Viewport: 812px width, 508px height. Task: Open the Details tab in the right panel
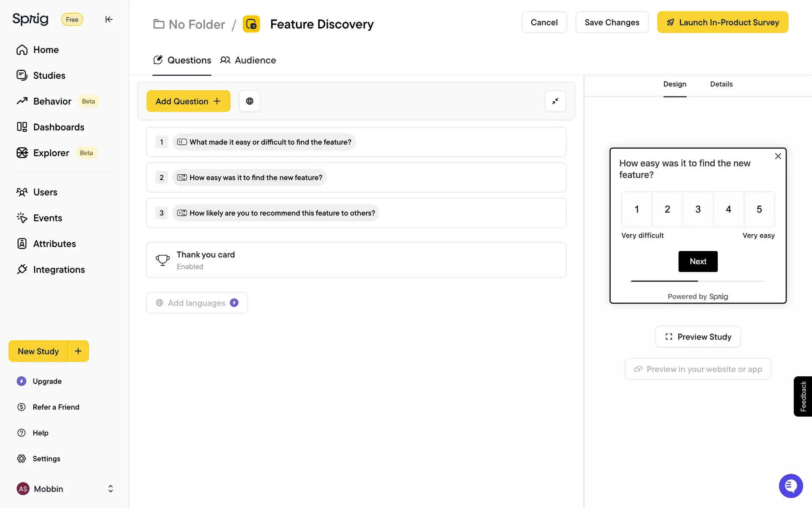[721, 84]
